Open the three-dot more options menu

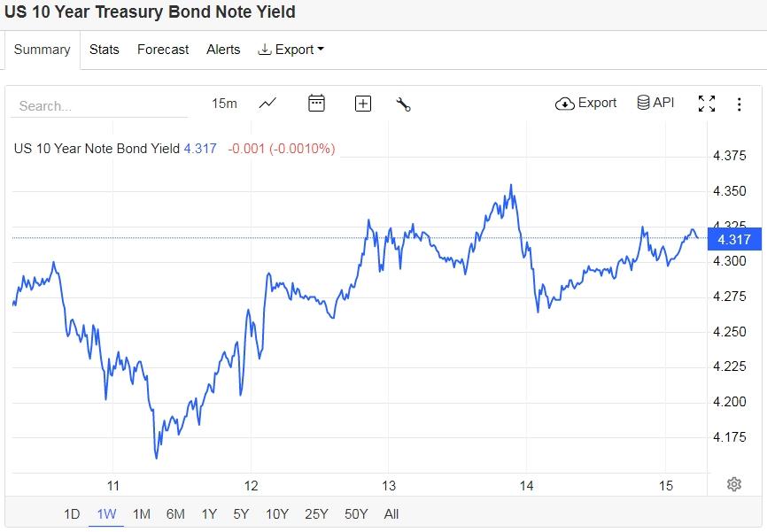point(739,104)
